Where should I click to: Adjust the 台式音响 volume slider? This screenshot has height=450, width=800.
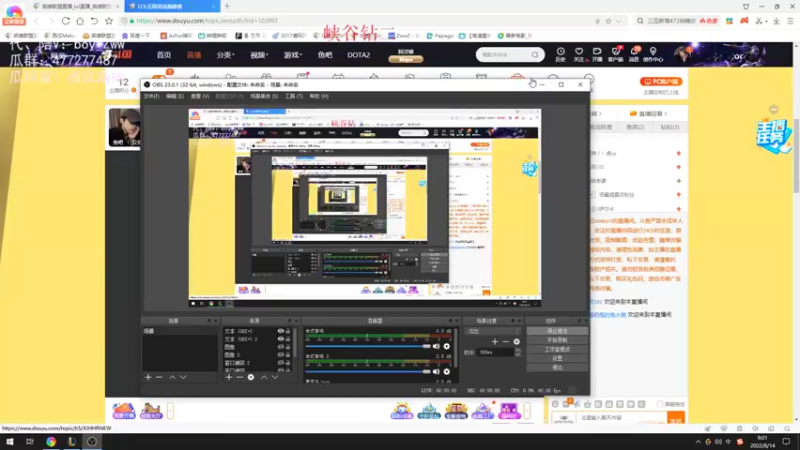(x=368, y=346)
